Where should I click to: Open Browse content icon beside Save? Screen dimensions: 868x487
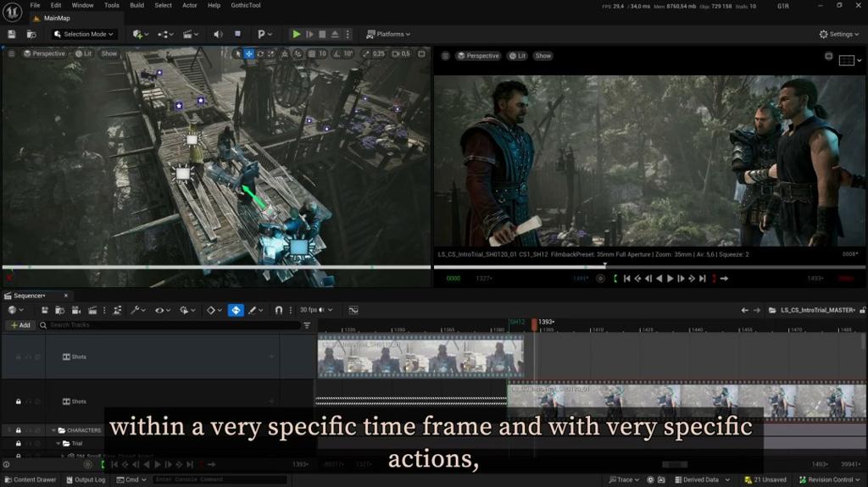click(31, 35)
